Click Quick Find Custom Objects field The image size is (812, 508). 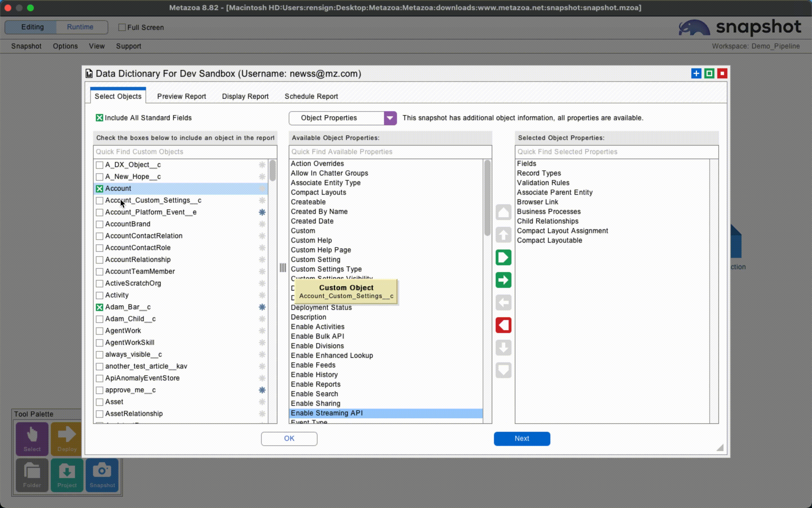pyautogui.click(x=185, y=152)
